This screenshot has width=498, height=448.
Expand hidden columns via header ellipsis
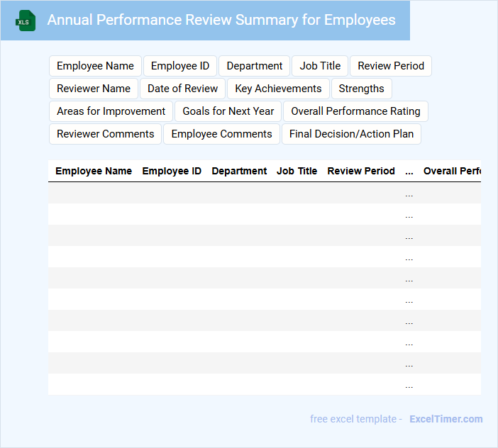(409, 171)
